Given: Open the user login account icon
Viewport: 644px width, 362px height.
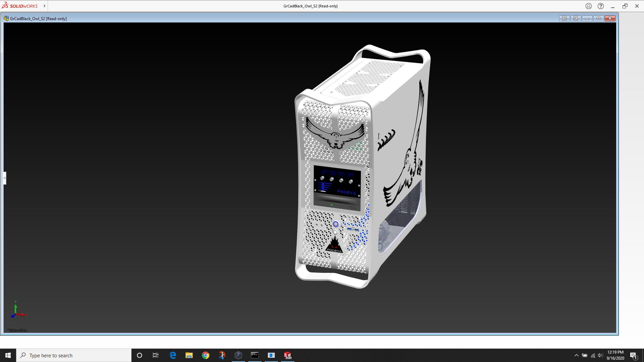Looking at the screenshot, I should 589,6.
